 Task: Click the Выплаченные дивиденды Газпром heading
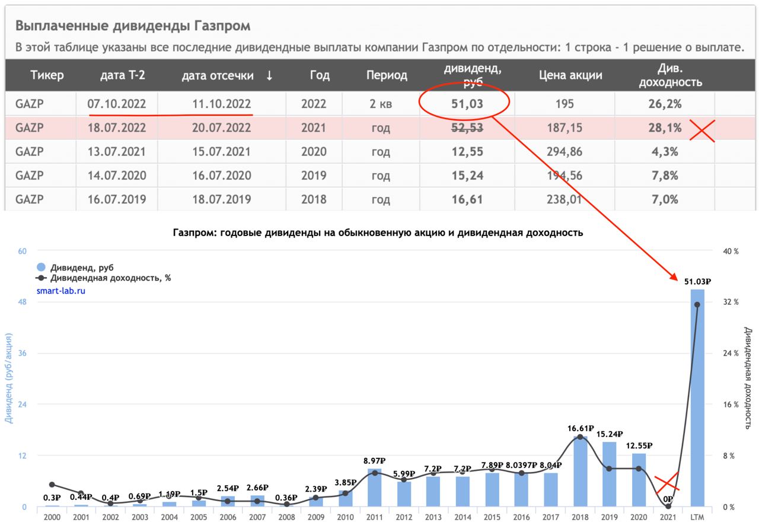click(x=133, y=26)
